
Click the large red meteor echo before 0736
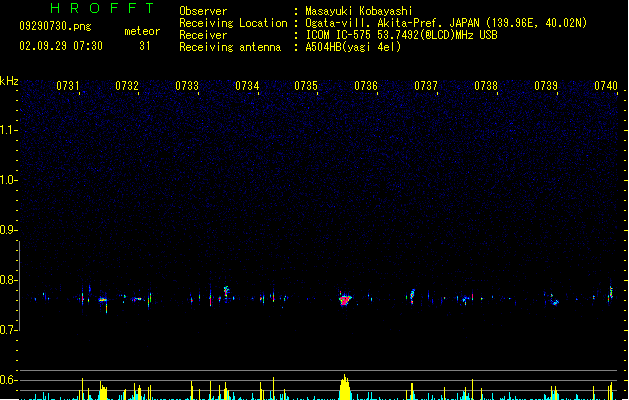pyautogui.click(x=345, y=300)
